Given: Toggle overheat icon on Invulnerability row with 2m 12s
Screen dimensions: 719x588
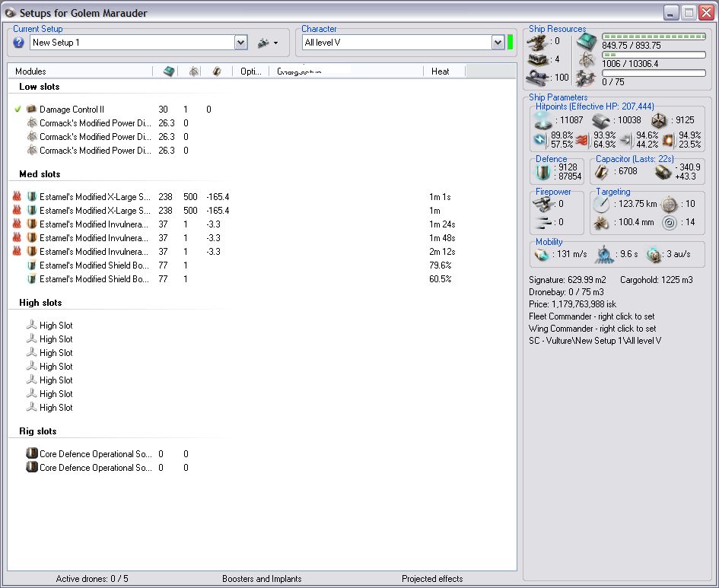Looking at the screenshot, I should pyautogui.click(x=17, y=252).
